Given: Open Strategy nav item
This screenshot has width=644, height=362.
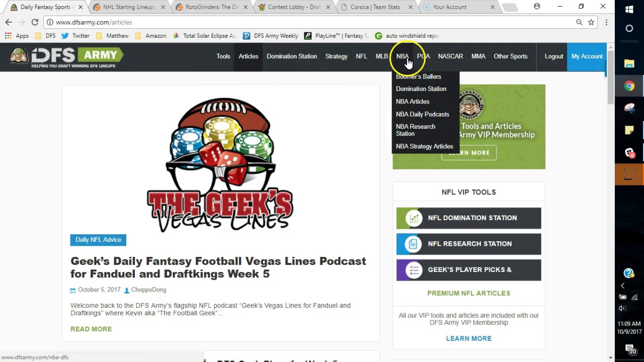Looking at the screenshot, I should click(336, 56).
